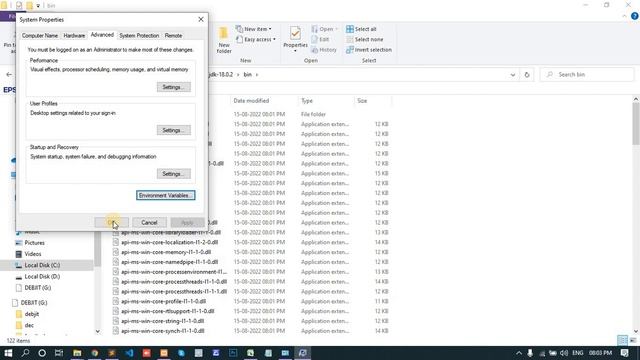
Task: Open Pictures in navigation pane
Action: (x=34, y=242)
